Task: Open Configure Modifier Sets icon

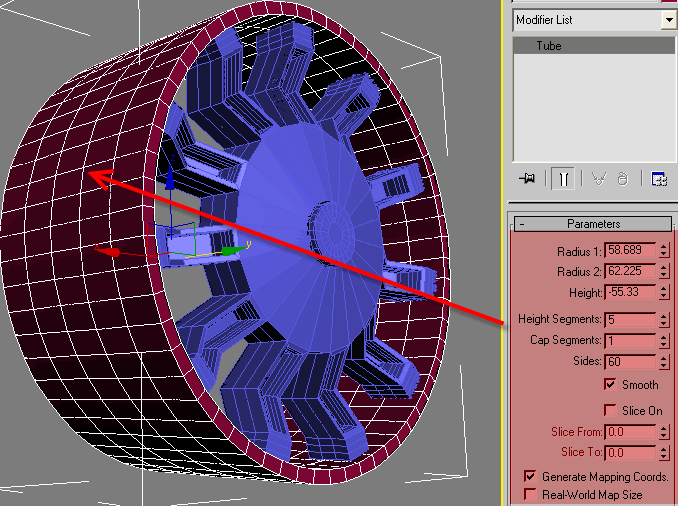Action: click(659, 178)
